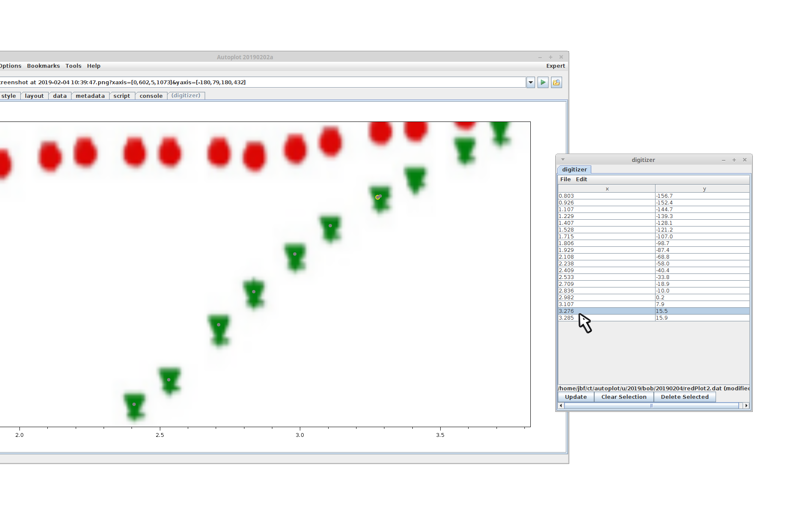
Task: Click the digitizer horizontal scrollbar thumb
Action: tap(651, 406)
